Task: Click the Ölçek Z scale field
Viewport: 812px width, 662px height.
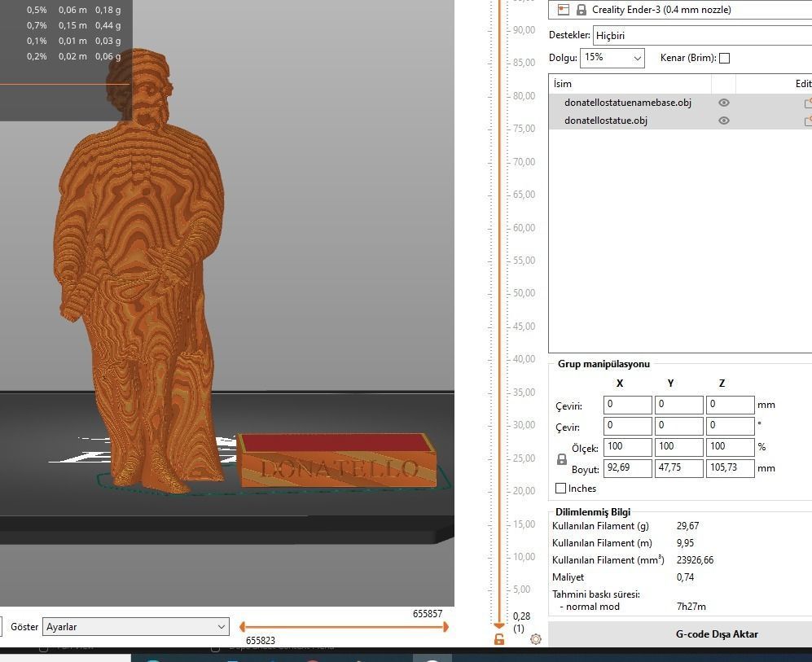Action: coord(731,447)
